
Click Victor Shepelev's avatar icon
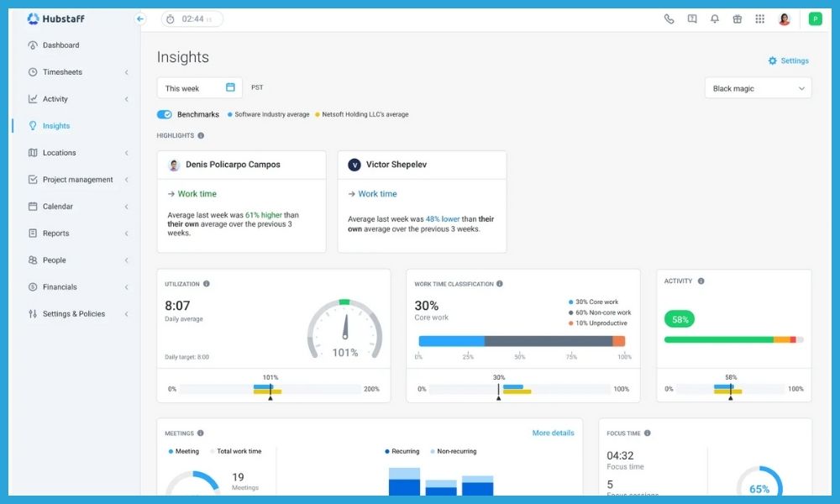click(x=354, y=165)
